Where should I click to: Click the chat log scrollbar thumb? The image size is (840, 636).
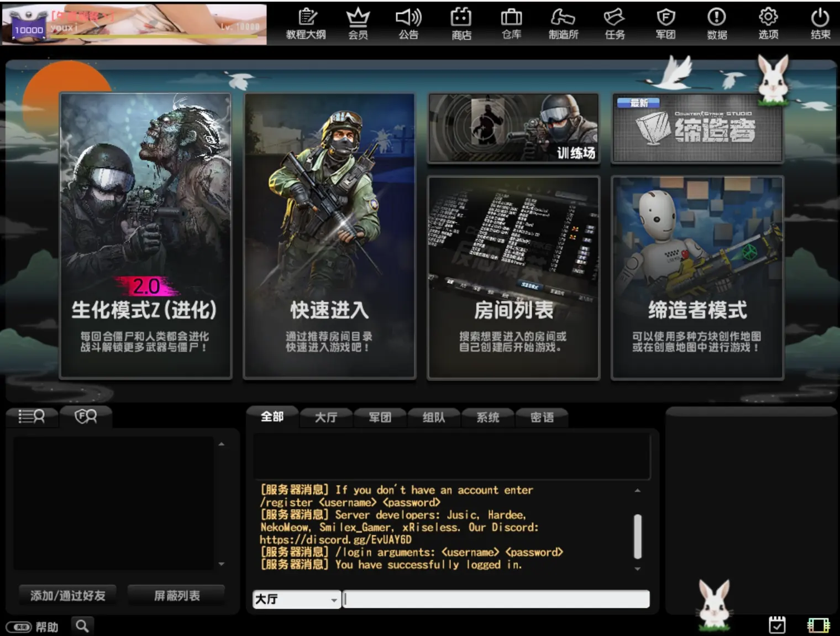638,536
